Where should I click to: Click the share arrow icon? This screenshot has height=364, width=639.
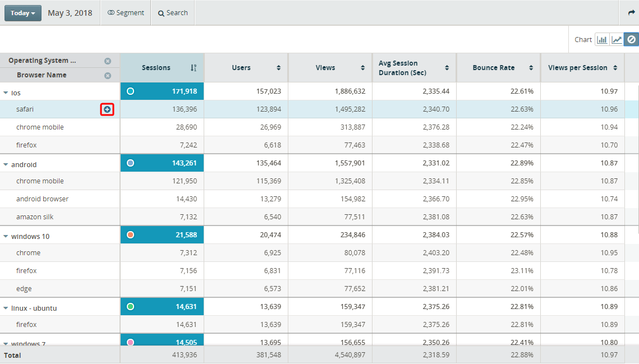click(x=631, y=13)
